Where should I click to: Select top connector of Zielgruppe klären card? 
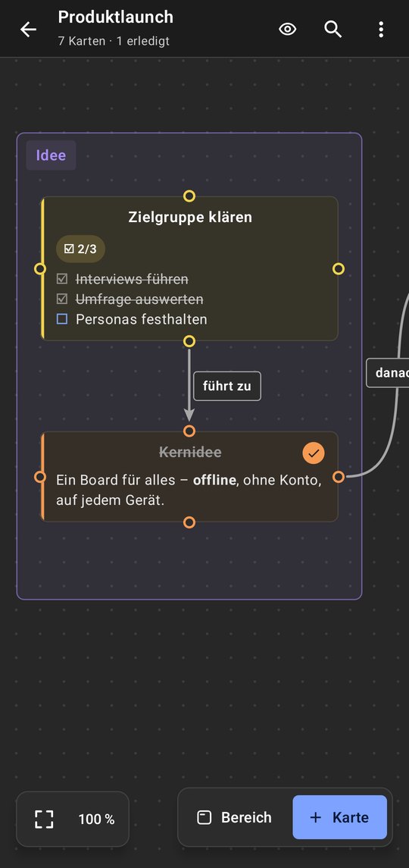tap(189, 196)
